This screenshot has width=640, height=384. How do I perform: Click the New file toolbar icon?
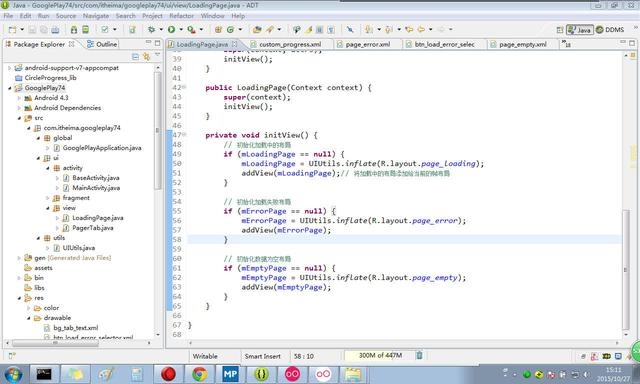(x=13, y=29)
